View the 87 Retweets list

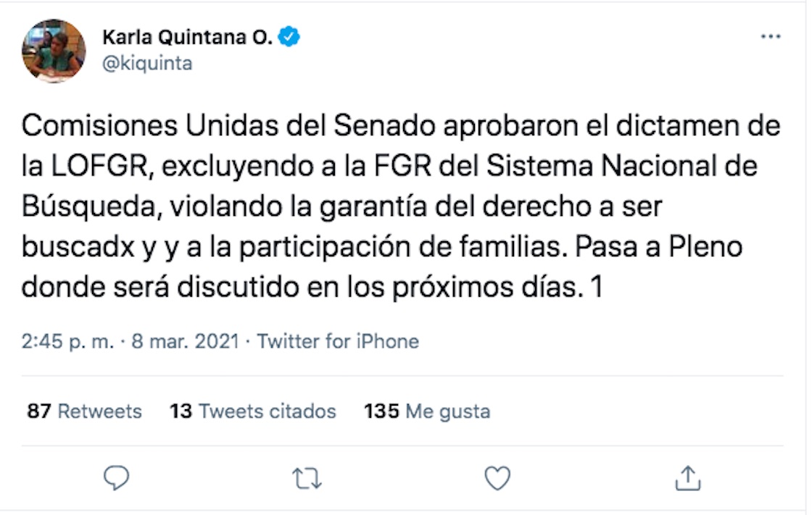pyautogui.click(x=85, y=411)
